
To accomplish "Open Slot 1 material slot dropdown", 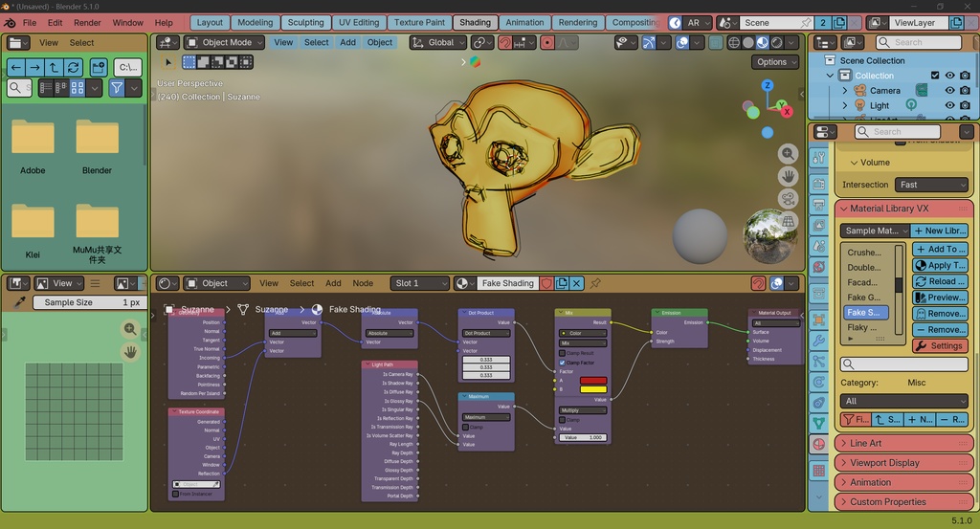I will (x=419, y=283).
